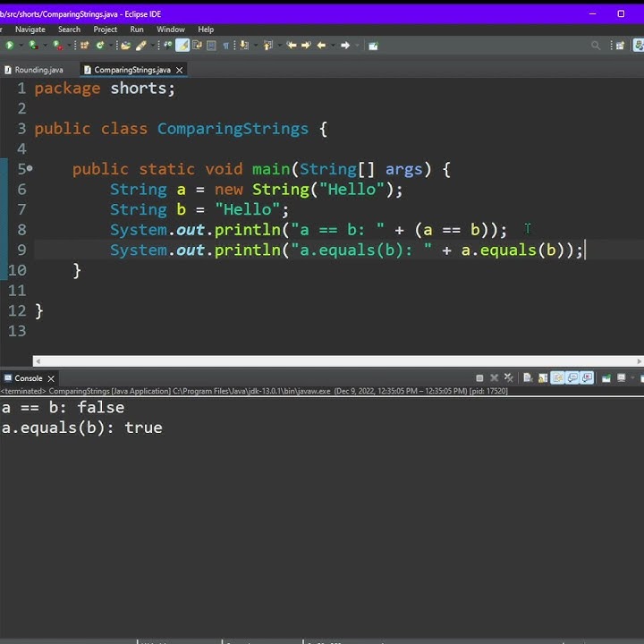Open dropdown next to External Tools button
This screenshot has height=644, width=644.
tap(69, 46)
